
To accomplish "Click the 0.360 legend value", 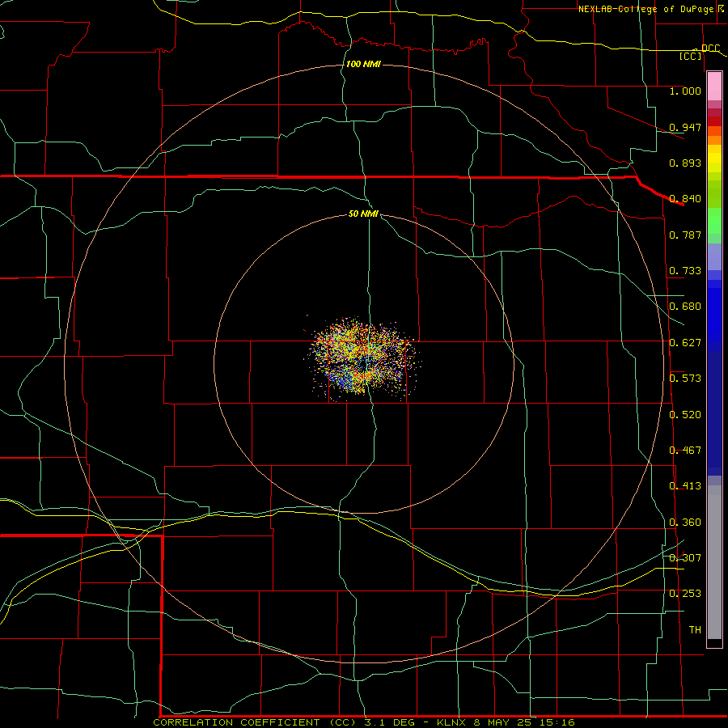I will pos(685,523).
